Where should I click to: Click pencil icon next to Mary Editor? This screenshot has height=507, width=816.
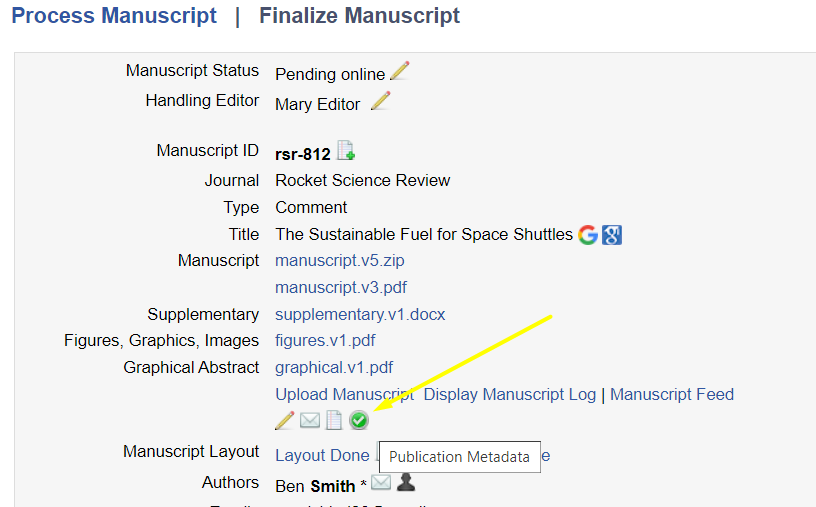click(x=380, y=102)
